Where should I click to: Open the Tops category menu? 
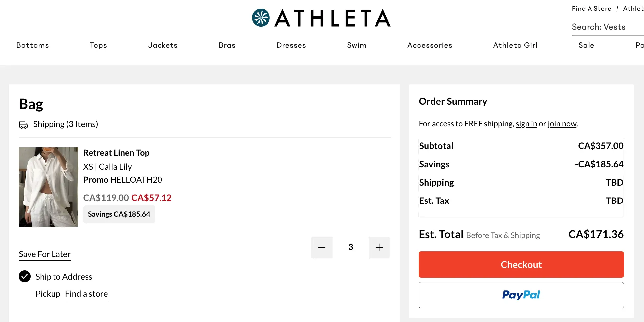click(x=98, y=45)
